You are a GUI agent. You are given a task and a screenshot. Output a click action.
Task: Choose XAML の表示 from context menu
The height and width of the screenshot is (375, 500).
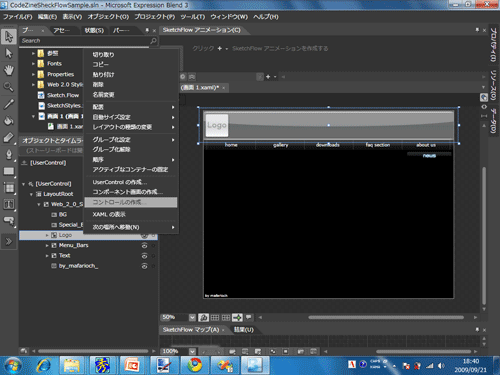tap(131, 215)
